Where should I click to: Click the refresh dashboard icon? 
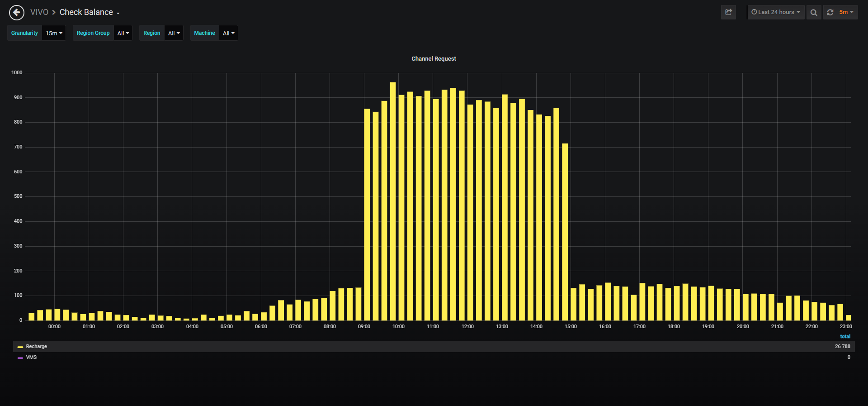pyautogui.click(x=830, y=12)
